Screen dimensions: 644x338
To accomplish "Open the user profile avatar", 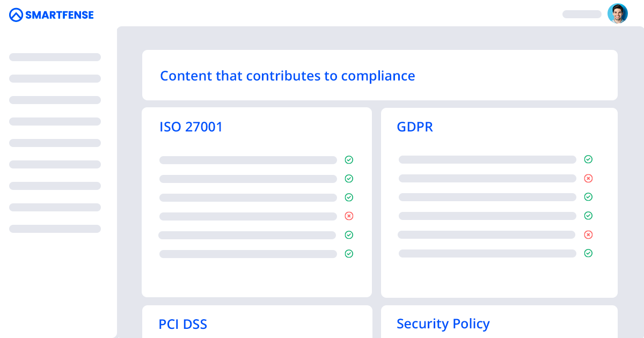I will [x=617, y=14].
